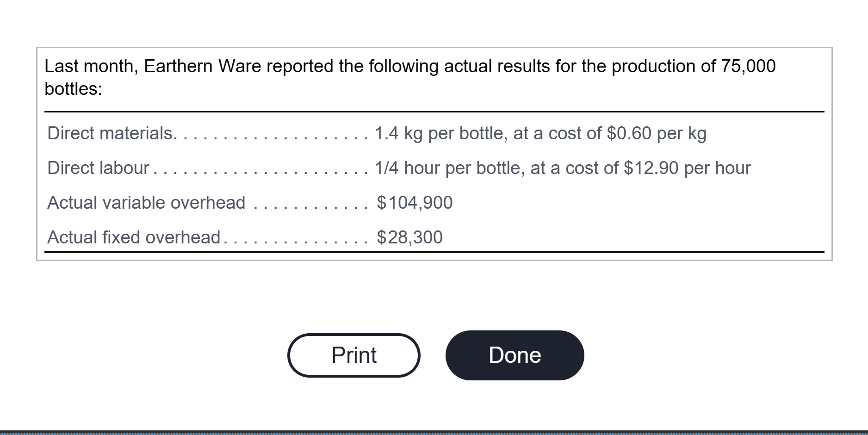
Task: Click the Print button
Action: point(353,355)
